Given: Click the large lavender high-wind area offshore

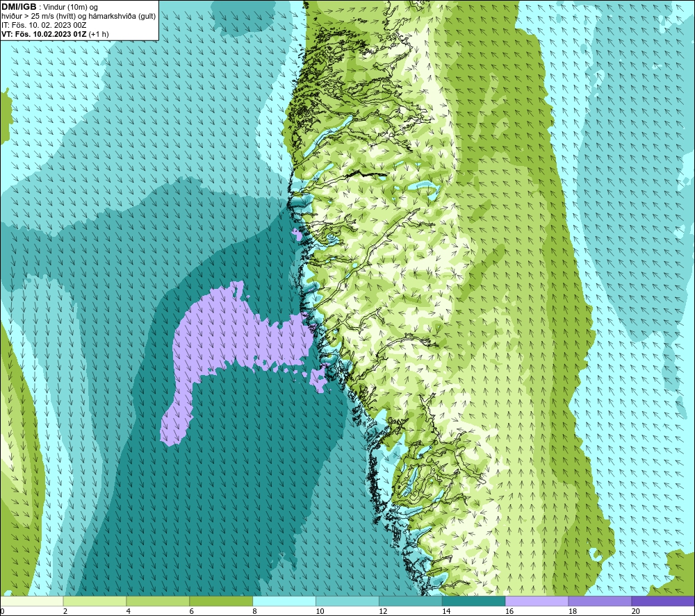Looking at the screenshot, I should coord(222,337).
